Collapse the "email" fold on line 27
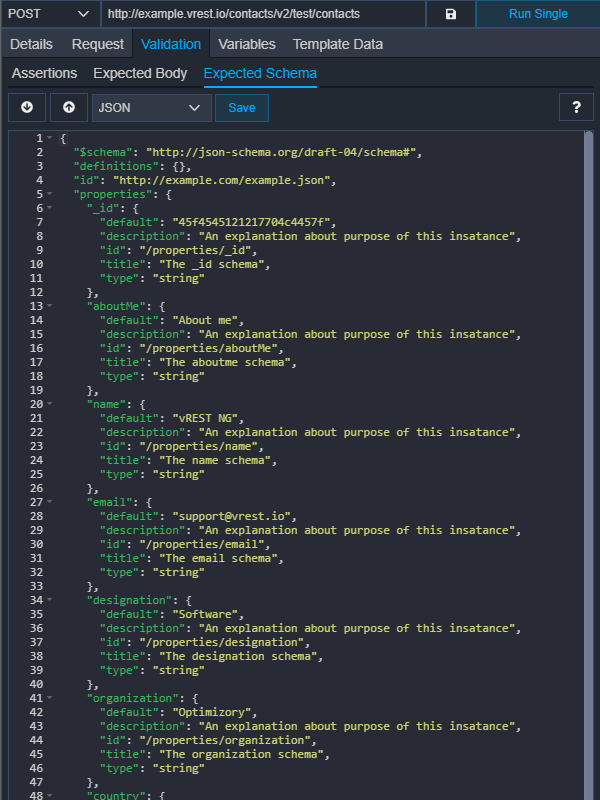The width and height of the screenshot is (600, 800). [49, 502]
